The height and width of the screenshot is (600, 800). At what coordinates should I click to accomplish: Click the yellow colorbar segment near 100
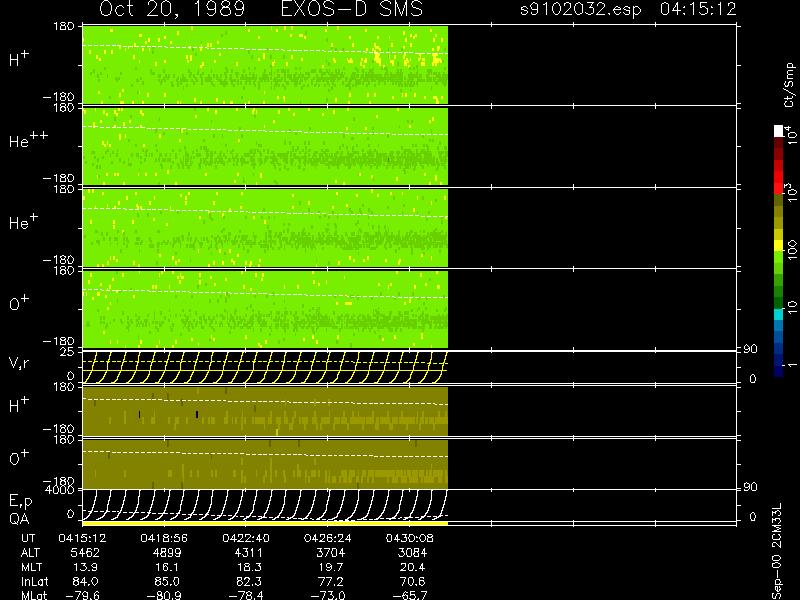778,245
